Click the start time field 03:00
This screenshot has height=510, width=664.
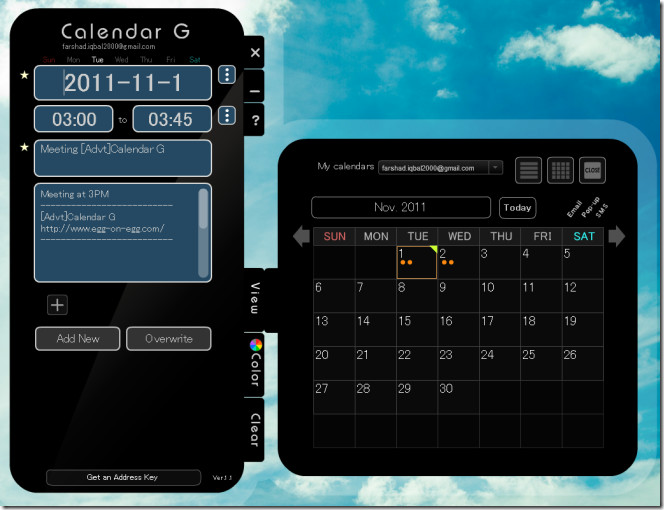tap(74, 119)
